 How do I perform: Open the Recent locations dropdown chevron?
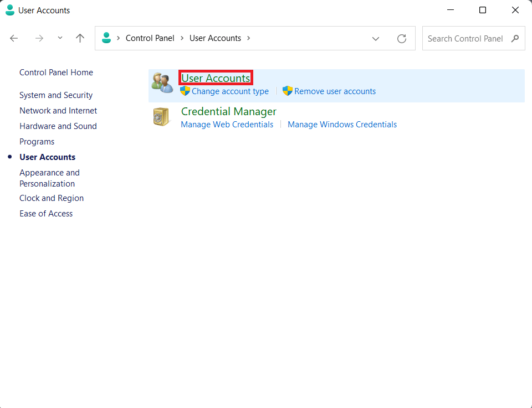coord(60,38)
